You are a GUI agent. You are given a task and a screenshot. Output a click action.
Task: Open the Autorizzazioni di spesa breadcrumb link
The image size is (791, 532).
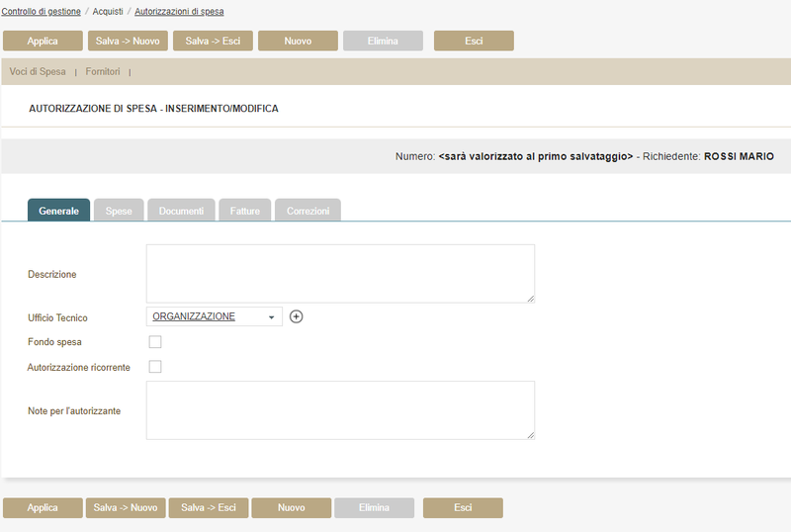coord(179,12)
